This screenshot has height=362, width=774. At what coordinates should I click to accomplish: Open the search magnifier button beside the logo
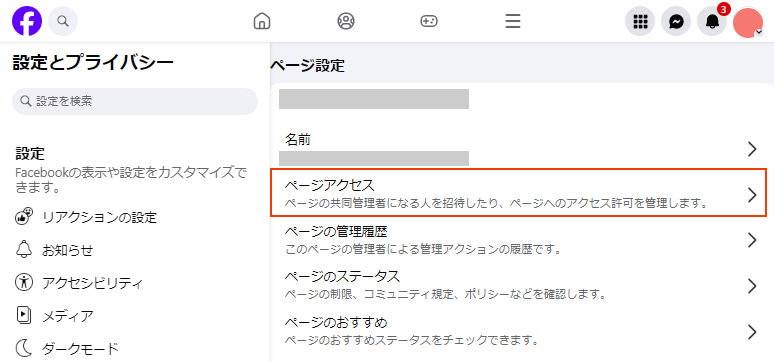point(63,21)
